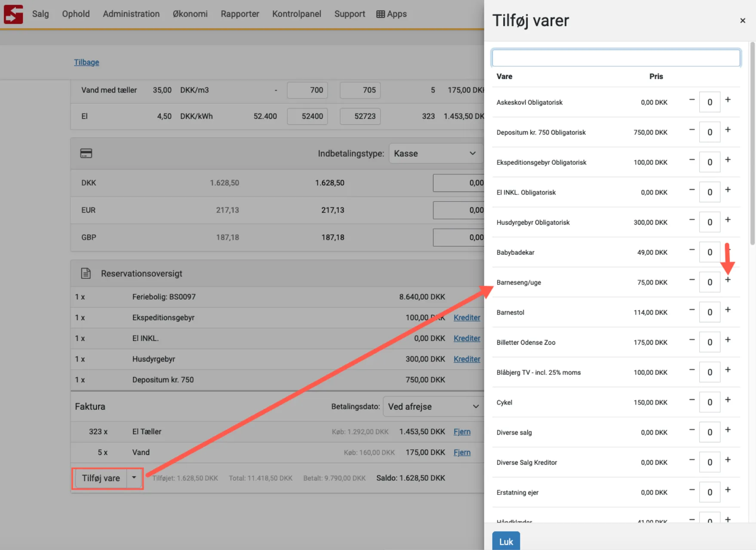
Task: Expand the Betalingsdato Ved afrejse dropdown
Action: [x=433, y=406]
